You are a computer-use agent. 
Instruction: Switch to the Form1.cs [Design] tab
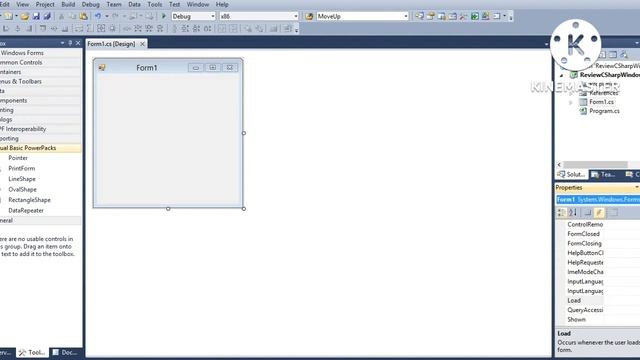(111, 44)
